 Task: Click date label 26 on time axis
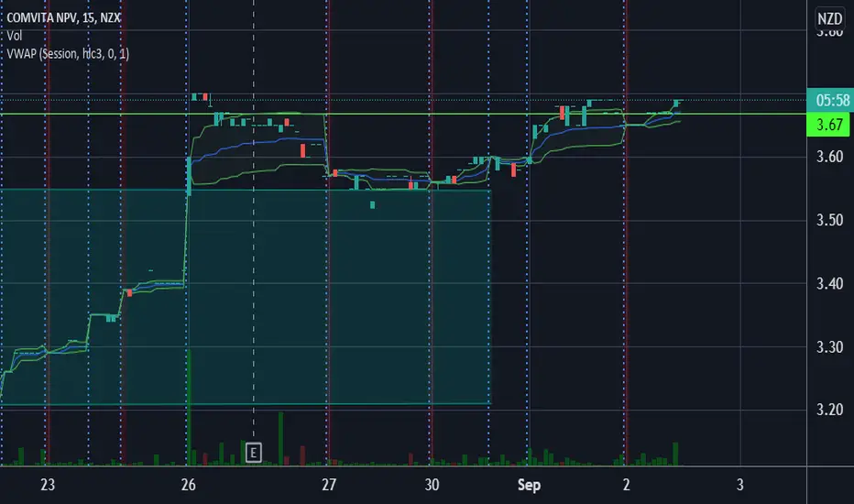point(188,485)
